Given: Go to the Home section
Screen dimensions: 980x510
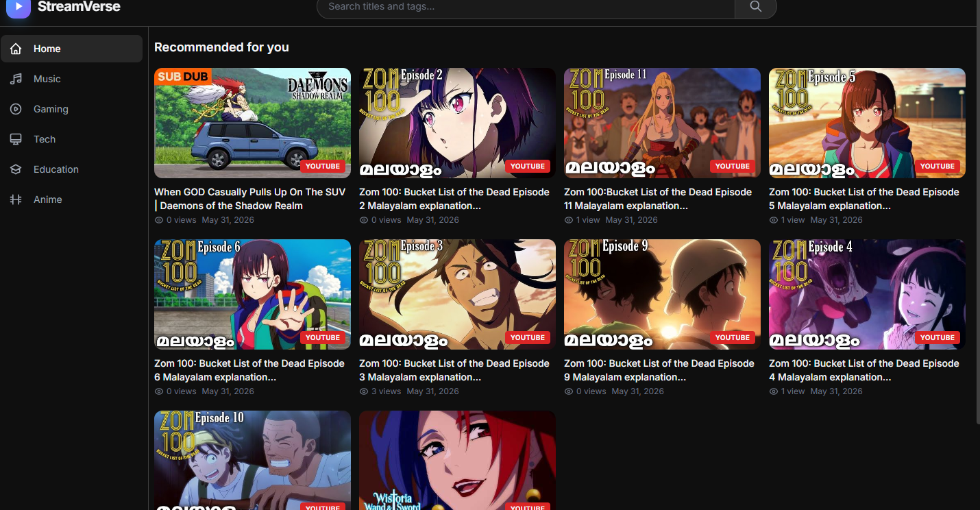Looking at the screenshot, I should tap(71, 49).
